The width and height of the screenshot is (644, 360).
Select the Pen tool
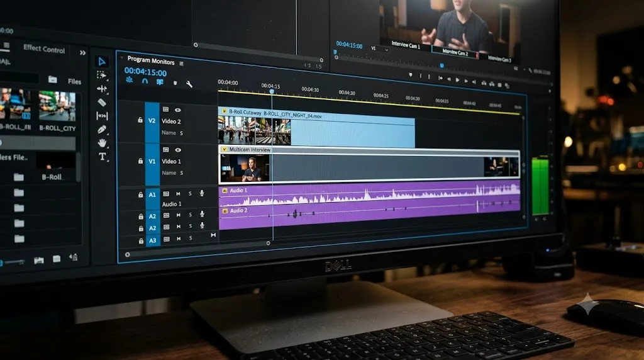tap(102, 130)
